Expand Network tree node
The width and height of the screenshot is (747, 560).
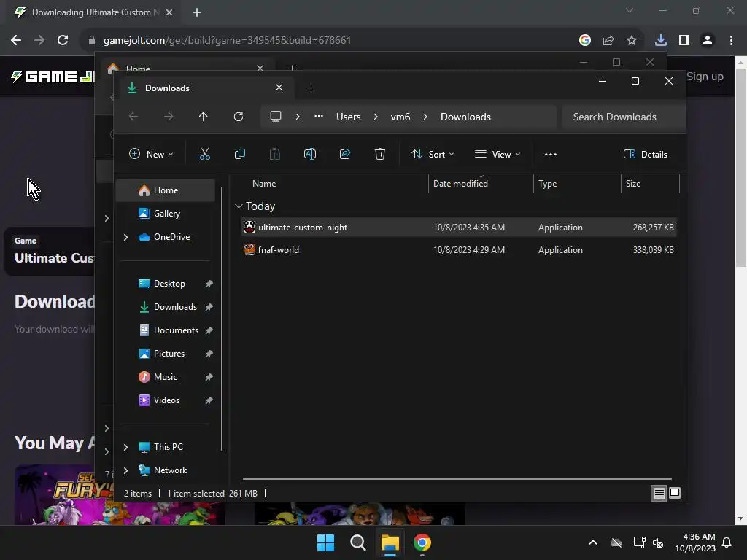[125, 470]
